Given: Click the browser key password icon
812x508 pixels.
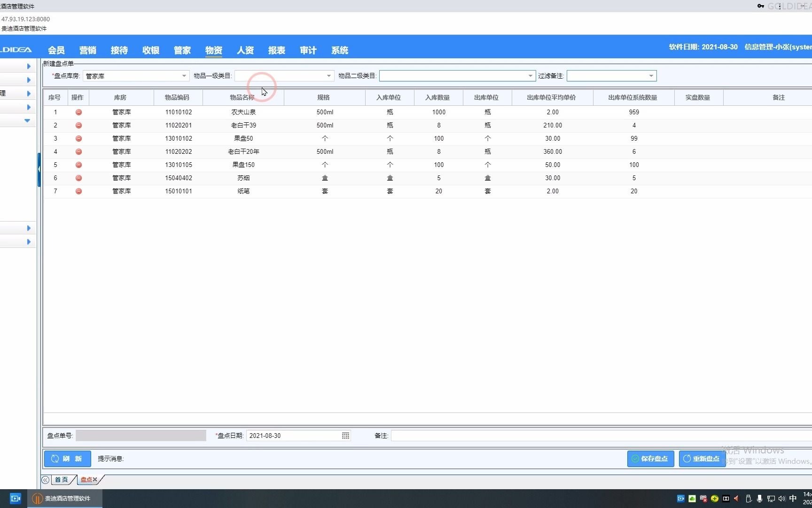Looking at the screenshot, I should tap(761, 6).
